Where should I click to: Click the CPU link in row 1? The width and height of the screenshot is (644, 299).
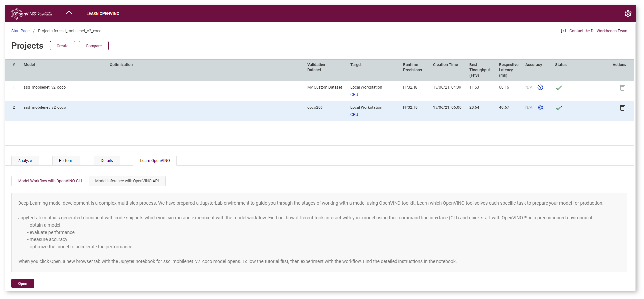[x=354, y=95]
